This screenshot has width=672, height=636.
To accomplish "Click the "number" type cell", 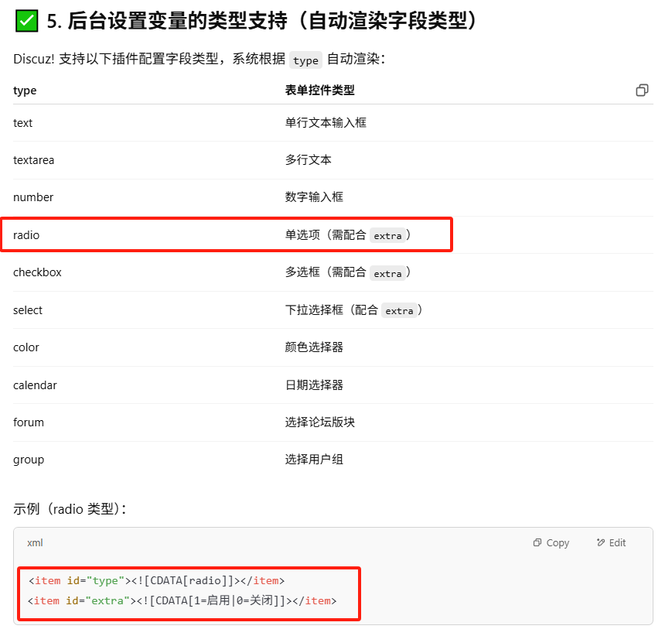I will [x=33, y=197].
